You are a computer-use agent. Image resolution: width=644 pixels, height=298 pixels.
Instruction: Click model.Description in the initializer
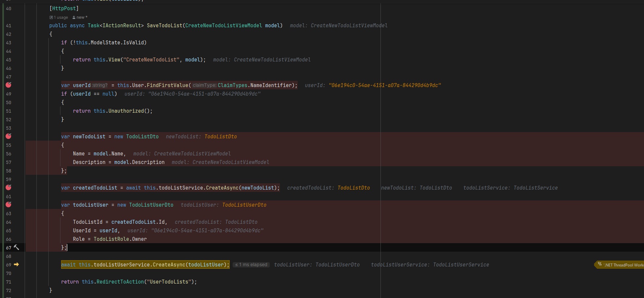click(139, 162)
